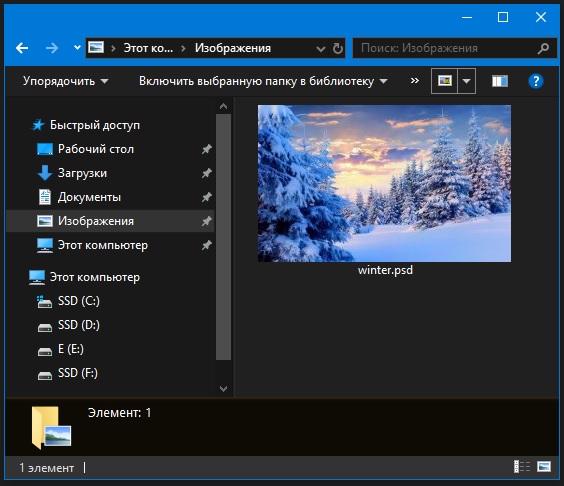
Task: Open address bar history dropdown chevron
Action: 320,49
